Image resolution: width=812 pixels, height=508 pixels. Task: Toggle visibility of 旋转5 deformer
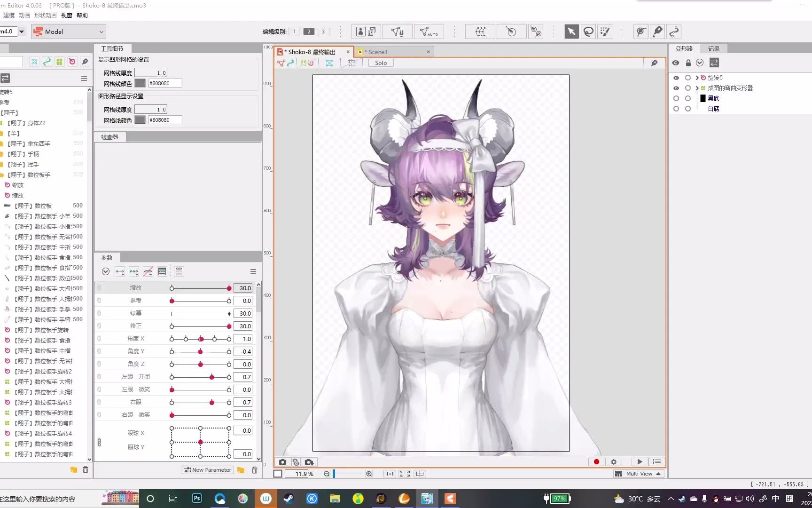(676, 78)
